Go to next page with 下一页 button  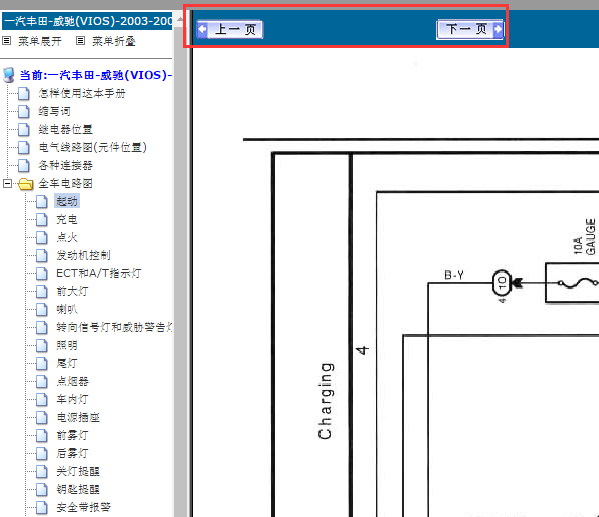pos(470,29)
